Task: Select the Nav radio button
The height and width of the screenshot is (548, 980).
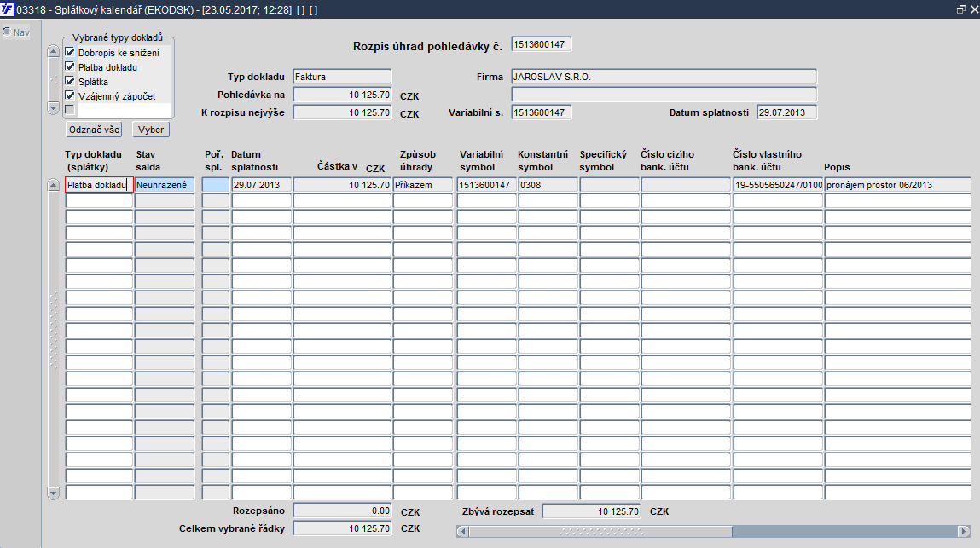Action: 7,32
